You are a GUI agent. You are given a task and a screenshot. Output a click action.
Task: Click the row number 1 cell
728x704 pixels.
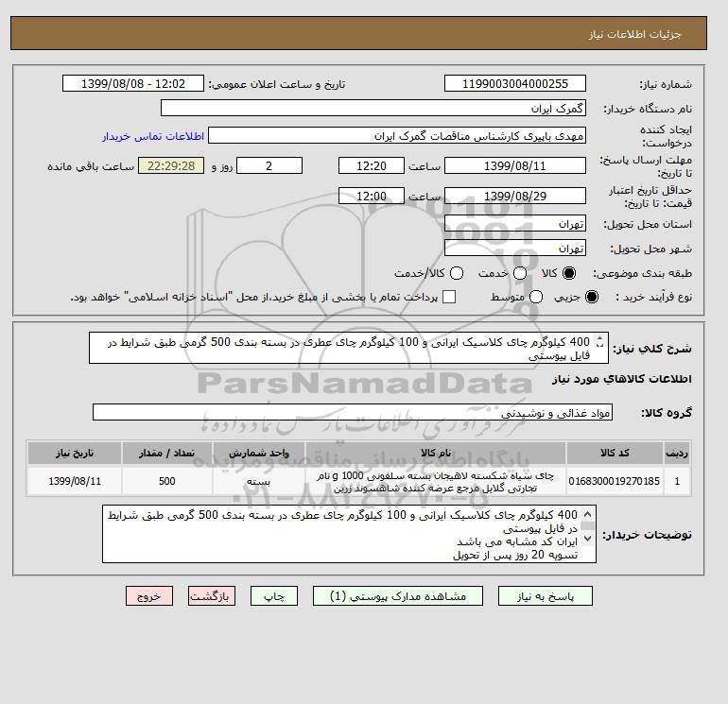[677, 481]
